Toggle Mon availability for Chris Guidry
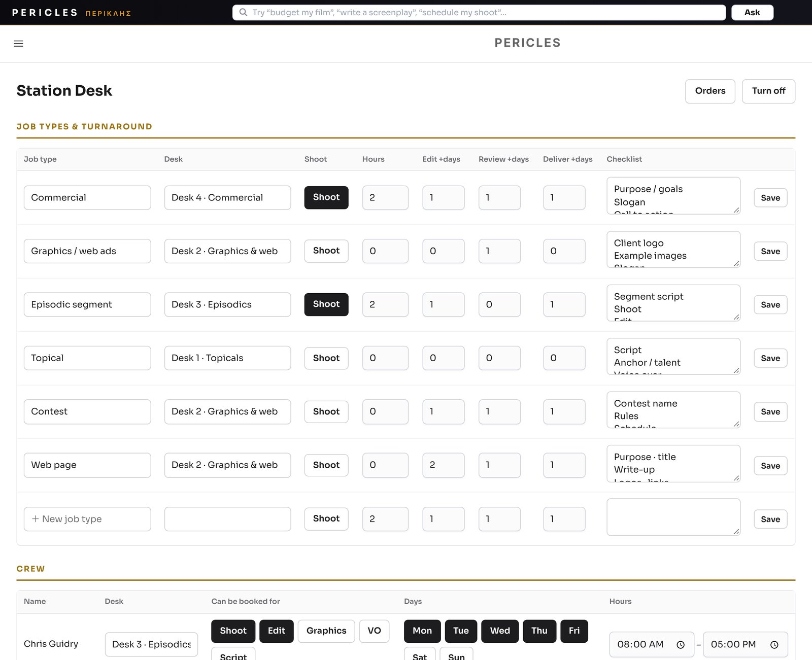Image resolution: width=812 pixels, height=660 pixels. (x=422, y=631)
